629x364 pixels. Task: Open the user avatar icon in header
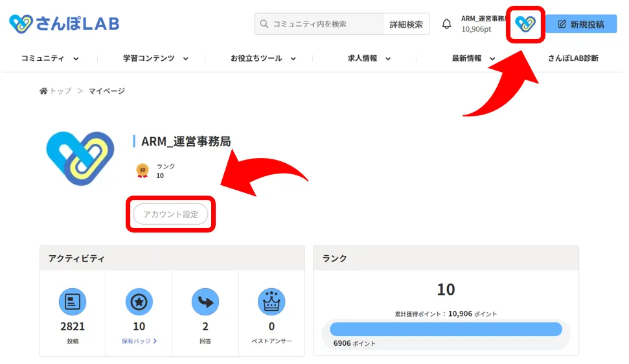(525, 25)
